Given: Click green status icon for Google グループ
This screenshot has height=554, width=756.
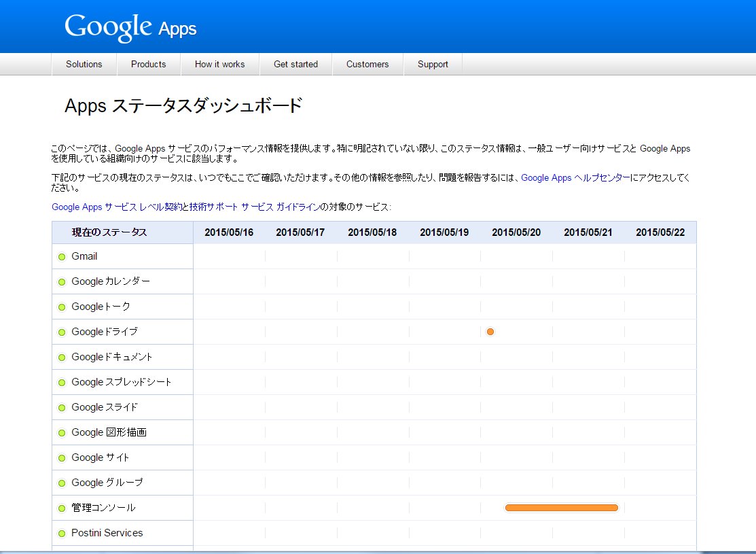Looking at the screenshot, I should point(62,483).
